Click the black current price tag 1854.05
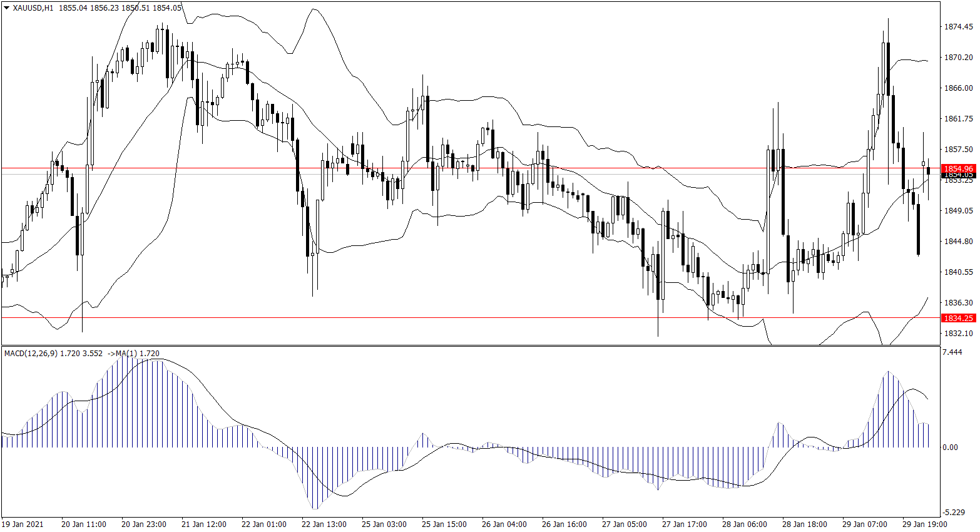The width and height of the screenshot is (980, 532). click(x=958, y=176)
